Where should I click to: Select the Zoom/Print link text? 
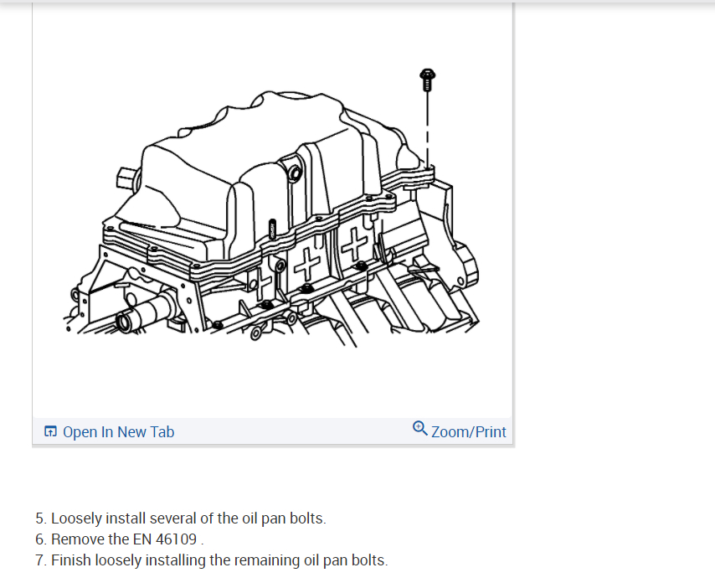[468, 431]
